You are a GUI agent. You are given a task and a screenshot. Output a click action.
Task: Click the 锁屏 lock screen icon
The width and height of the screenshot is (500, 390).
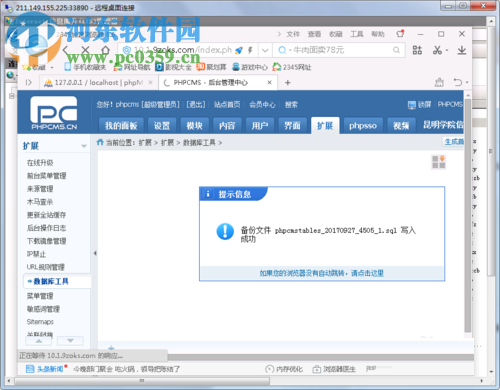click(412, 105)
